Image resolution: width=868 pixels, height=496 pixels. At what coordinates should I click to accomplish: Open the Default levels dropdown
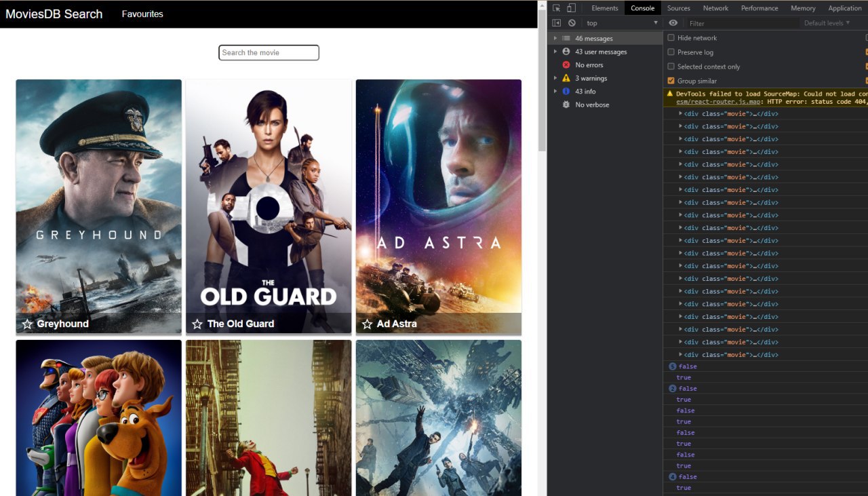827,23
